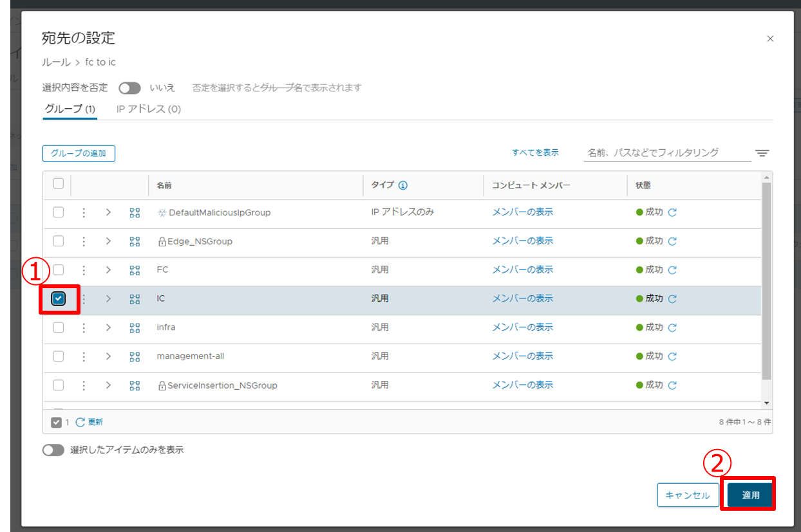Image resolution: width=801 pixels, height=532 pixels.
Task: Click the filter lines icon beside search
Action: click(x=762, y=153)
